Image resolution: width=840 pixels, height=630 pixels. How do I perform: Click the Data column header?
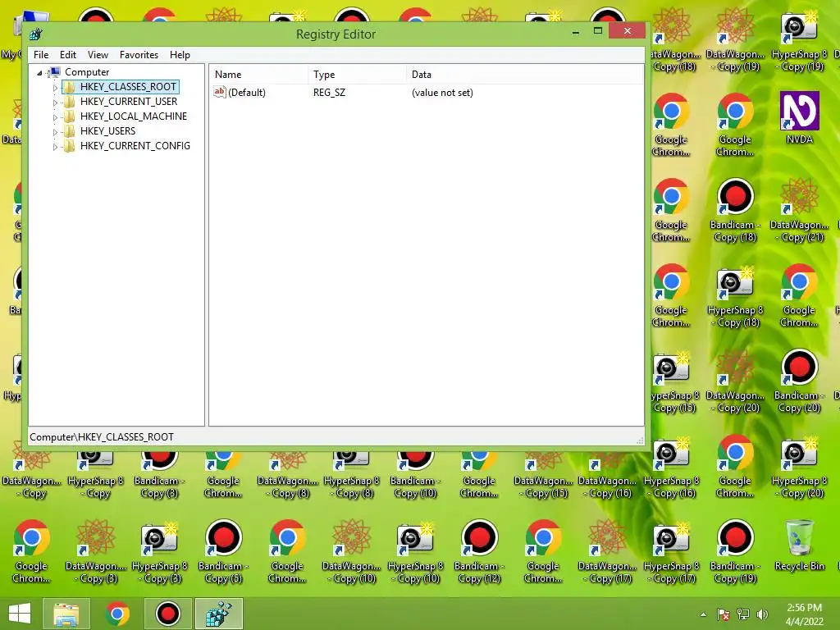(525, 75)
